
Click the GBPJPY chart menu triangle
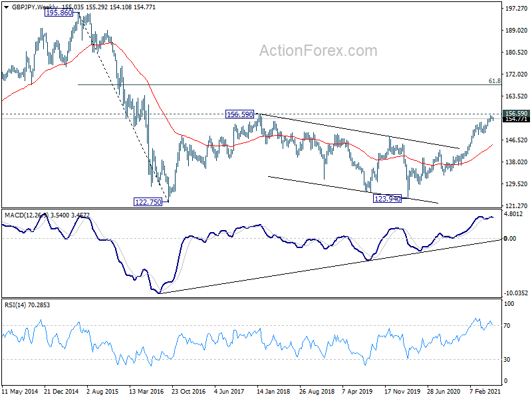coord(6,7)
